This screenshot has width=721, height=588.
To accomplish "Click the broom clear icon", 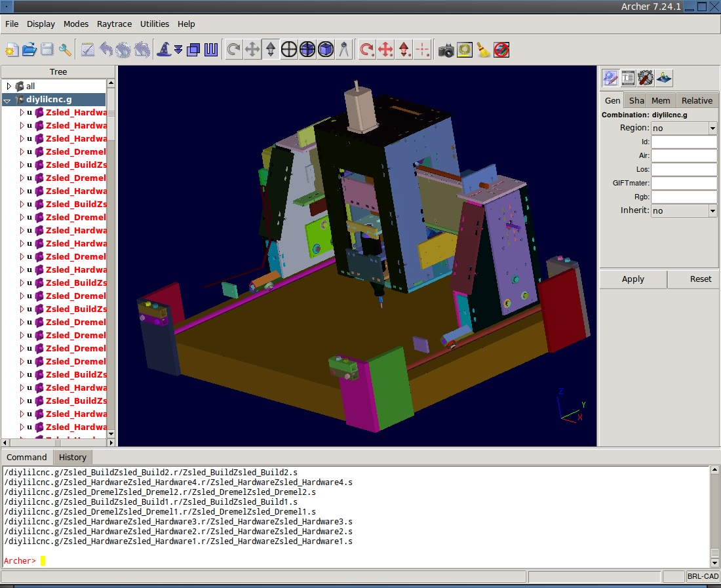I will pos(484,50).
